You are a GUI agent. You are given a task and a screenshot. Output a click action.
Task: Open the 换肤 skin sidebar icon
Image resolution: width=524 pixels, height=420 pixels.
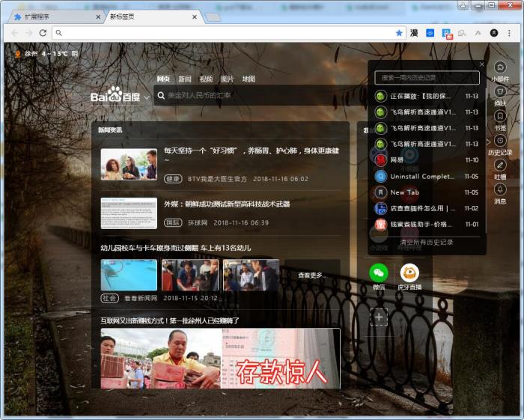click(x=500, y=92)
